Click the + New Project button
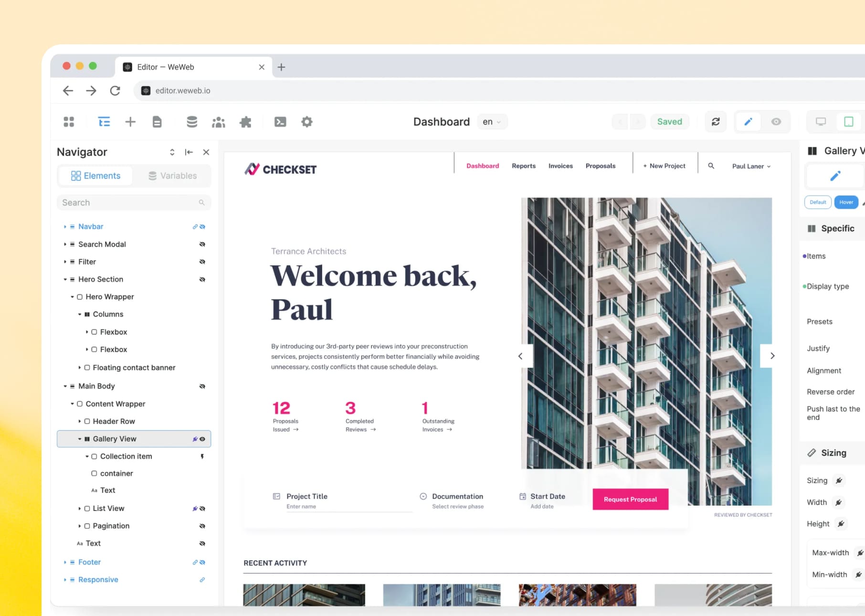The height and width of the screenshot is (616, 865). pyautogui.click(x=664, y=166)
